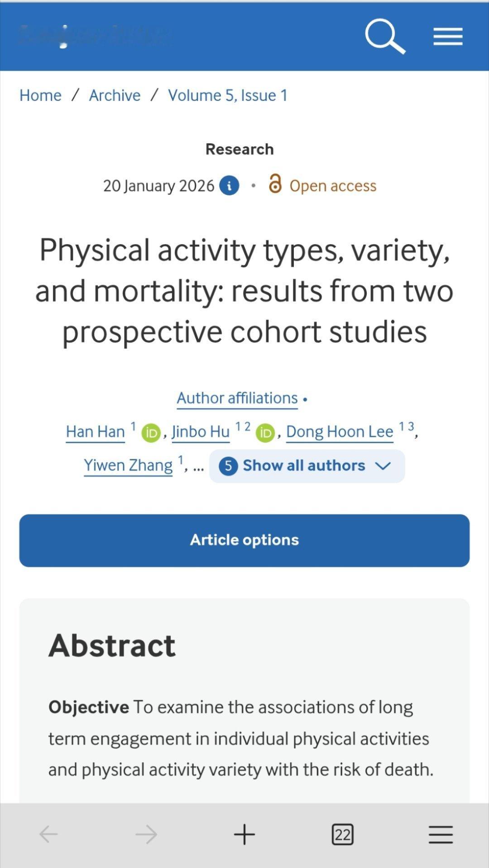
Task: Open Han Han's ORCID iD icon
Action: tap(151, 433)
